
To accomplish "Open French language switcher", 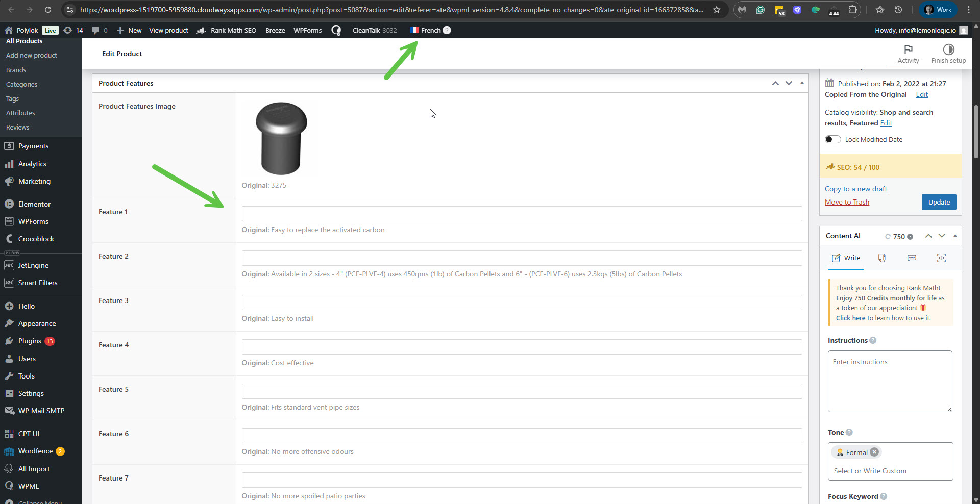I will click(x=425, y=30).
